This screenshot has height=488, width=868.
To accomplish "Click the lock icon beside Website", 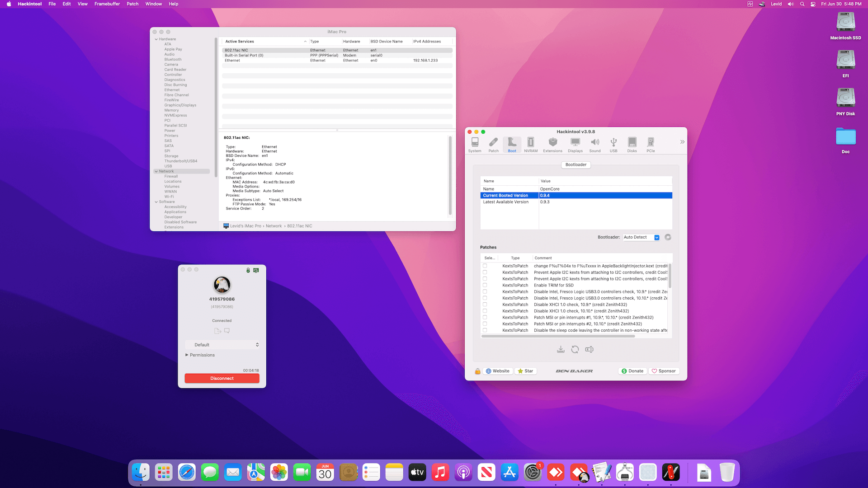I will point(477,371).
